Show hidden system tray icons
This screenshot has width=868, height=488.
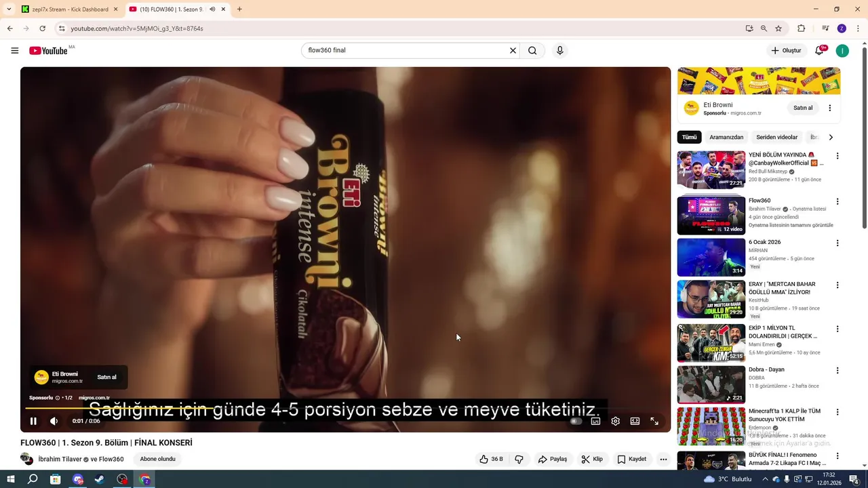766,479
